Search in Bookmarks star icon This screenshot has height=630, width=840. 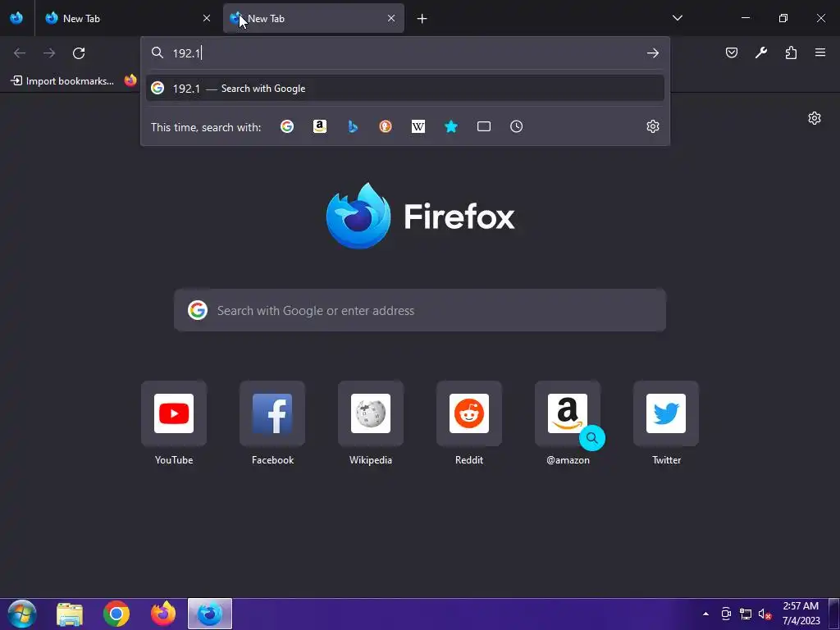pyautogui.click(x=451, y=126)
